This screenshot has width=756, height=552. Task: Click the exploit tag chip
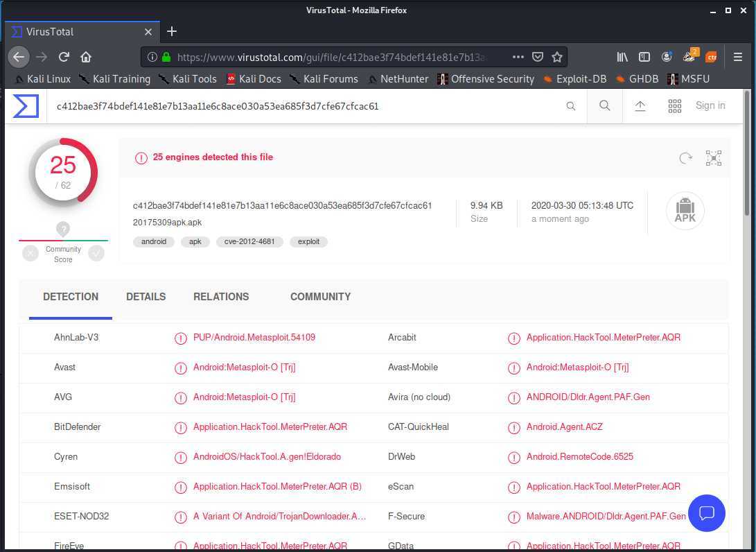click(308, 241)
